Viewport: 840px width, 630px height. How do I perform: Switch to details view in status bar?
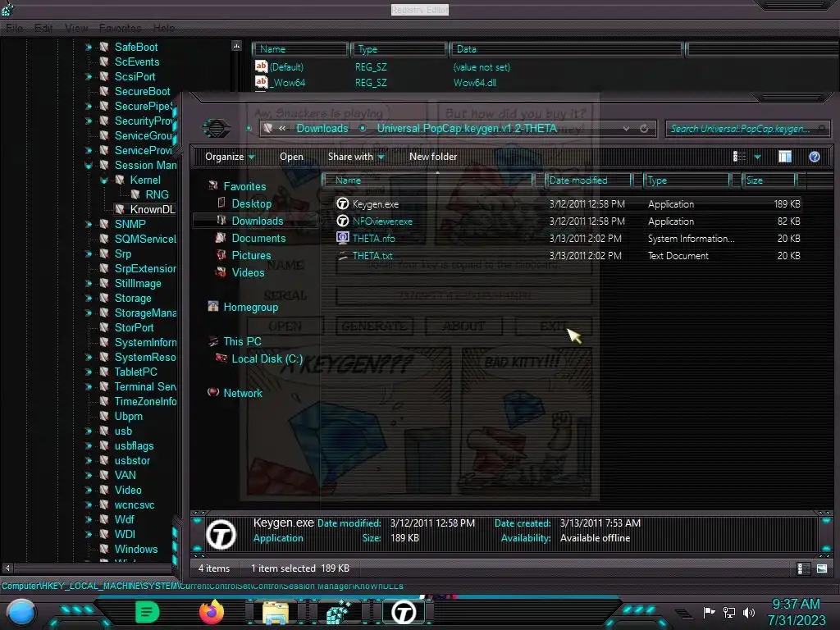pyautogui.click(x=804, y=568)
